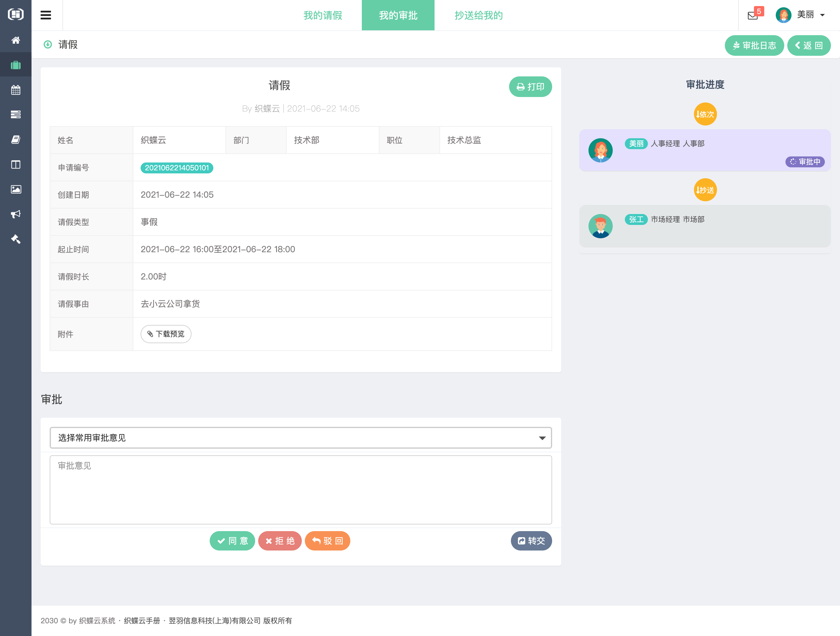Open the gavel icon in sidebar
840x636 pixels.
(15, 239)
